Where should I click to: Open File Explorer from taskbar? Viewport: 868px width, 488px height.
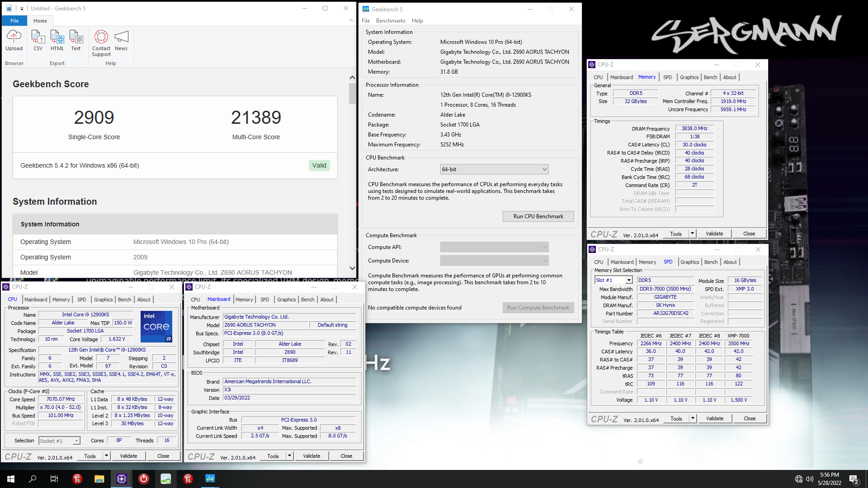coord(99,479)
